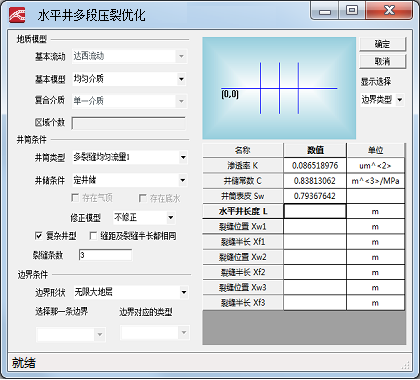Expand the 井筒类型 dropdown
The image size is (420, 380).
[x=130, y=157]
